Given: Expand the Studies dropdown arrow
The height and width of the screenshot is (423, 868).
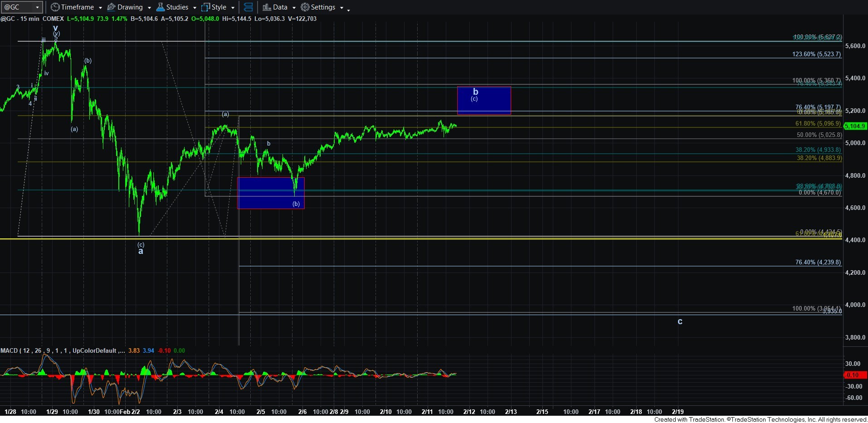Looking at the screenshot, I should 195,8.
